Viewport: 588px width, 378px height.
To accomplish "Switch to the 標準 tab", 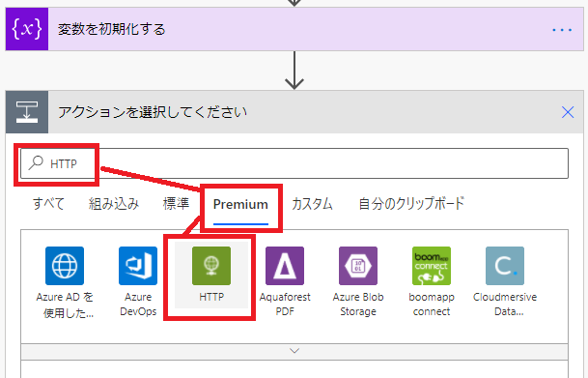I will [176, 204].
